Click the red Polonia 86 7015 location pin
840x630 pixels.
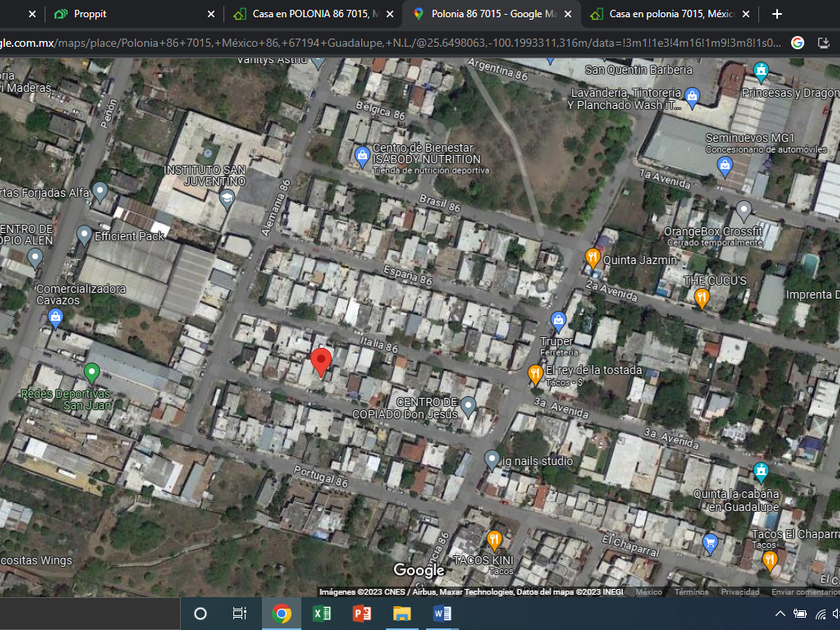point(321,362)
